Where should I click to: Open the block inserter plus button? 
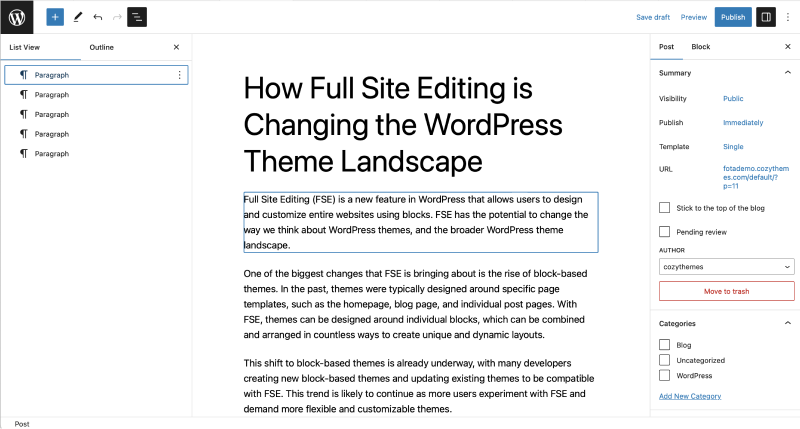[x=55, y=17]
